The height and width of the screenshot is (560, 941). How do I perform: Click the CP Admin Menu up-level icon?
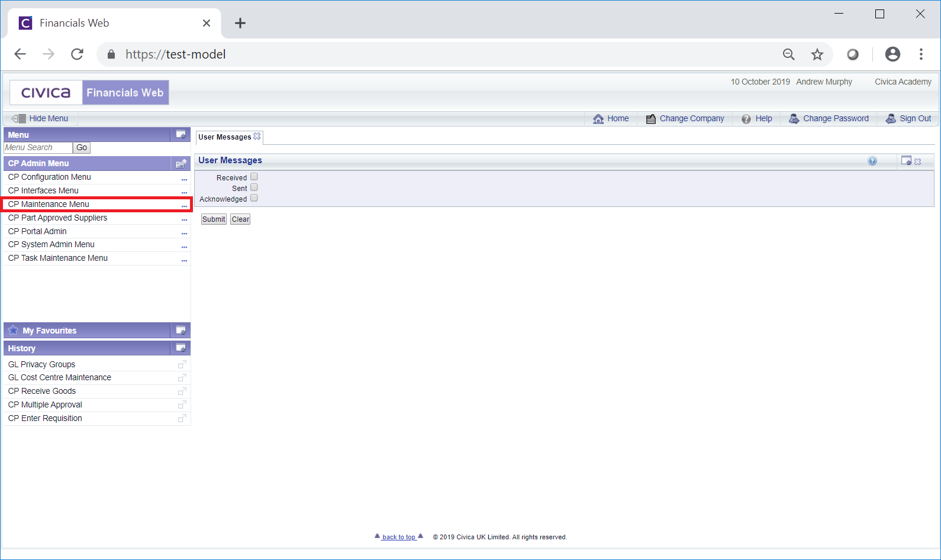(181, 163)
